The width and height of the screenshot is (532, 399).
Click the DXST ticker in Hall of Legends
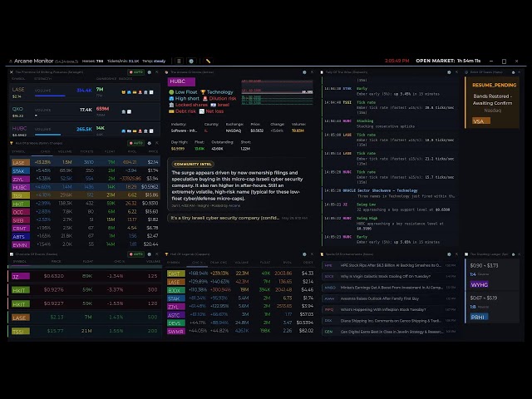(176, 273)
